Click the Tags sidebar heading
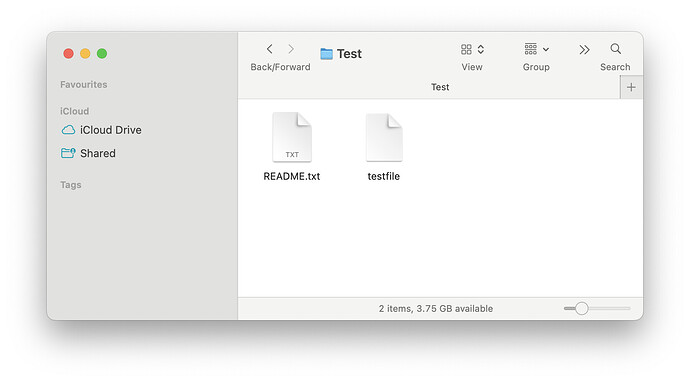 71,185
